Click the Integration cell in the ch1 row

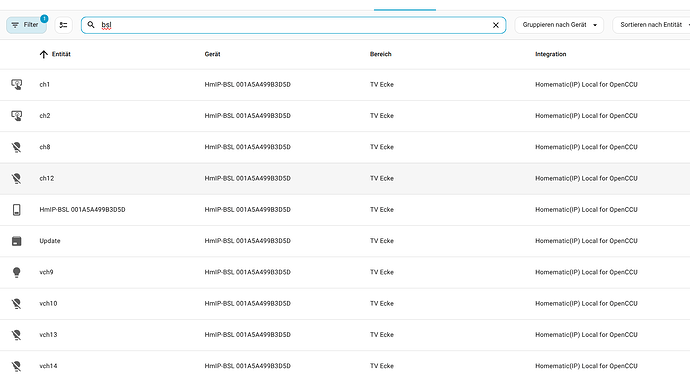pos(586,84)
